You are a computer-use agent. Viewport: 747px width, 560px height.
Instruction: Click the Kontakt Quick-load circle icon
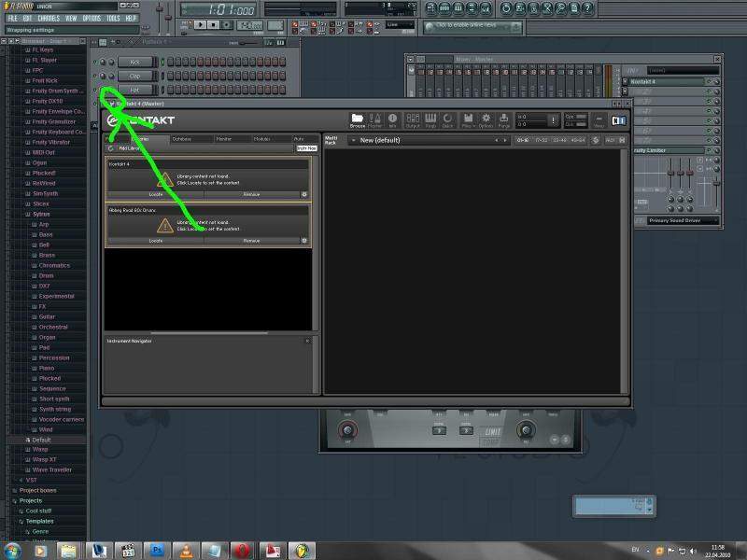[x=448, y=120]
